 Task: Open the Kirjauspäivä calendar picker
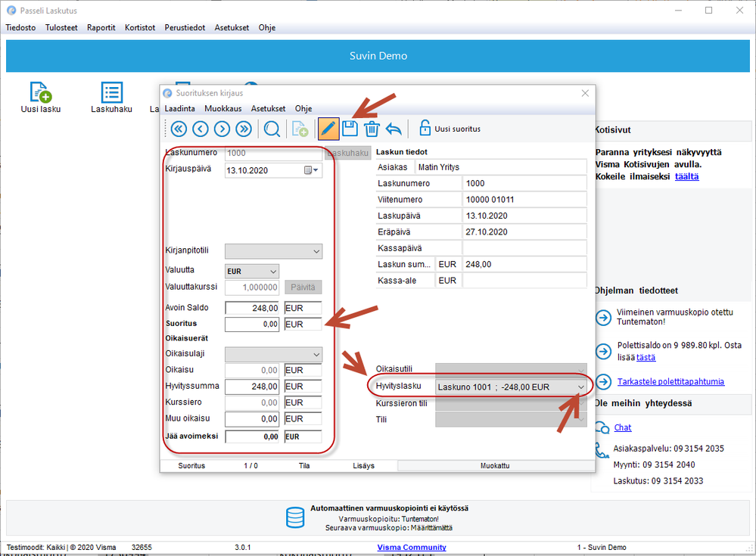pyautogui.click(x=311, y=170)
